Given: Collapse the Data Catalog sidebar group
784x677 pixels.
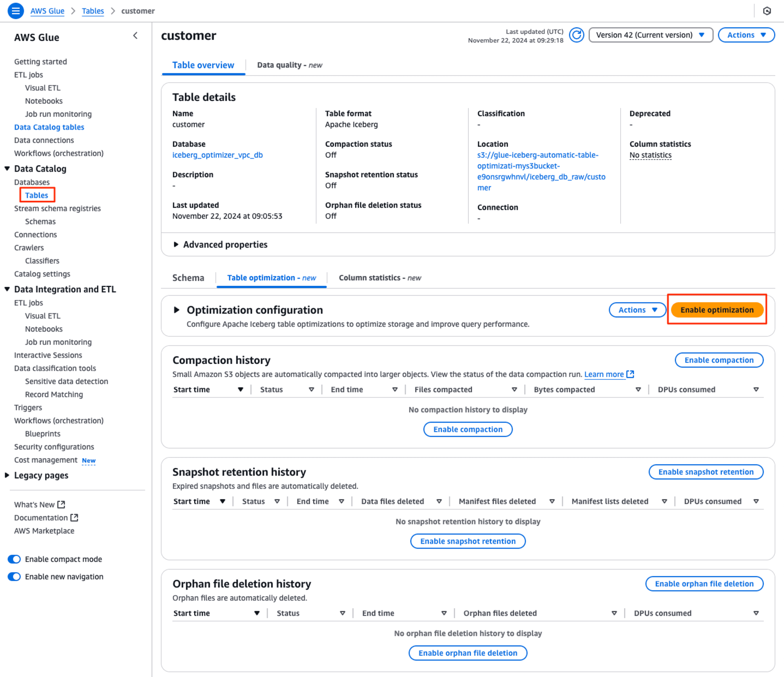Looking at the screenshot, I should (7, 169).
